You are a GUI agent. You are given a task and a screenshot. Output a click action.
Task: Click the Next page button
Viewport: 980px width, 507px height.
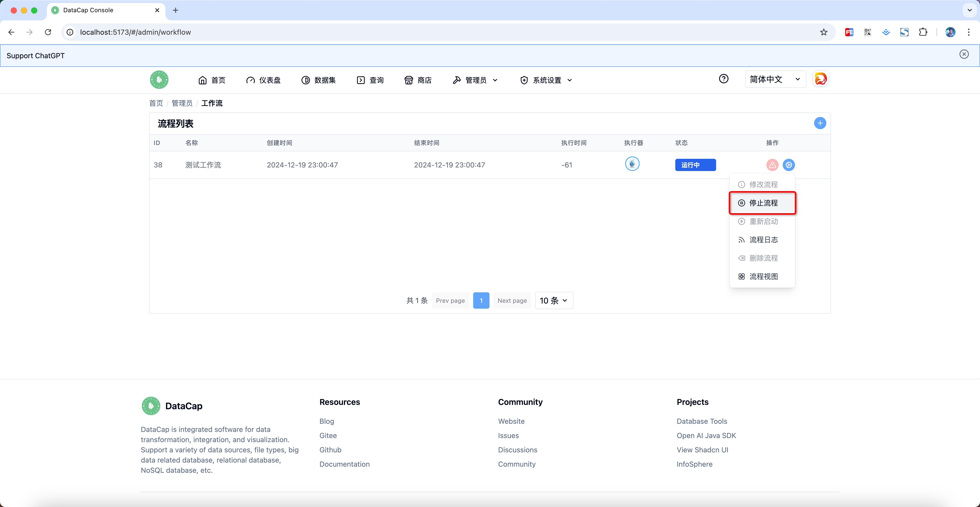pos(512,301)
